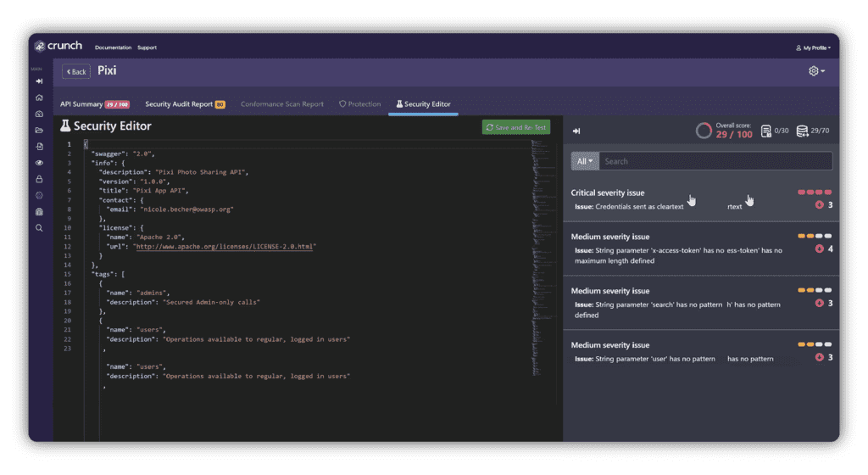868x475 pixels.
Task: Switch to Conformance Scan Report tab
Action: (x=281, y=104)
